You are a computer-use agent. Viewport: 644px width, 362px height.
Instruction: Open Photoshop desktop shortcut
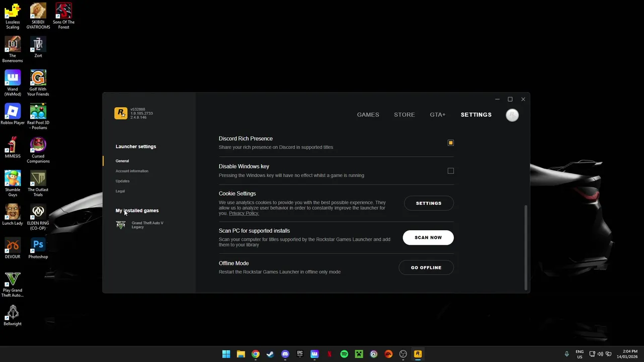pyautogui.click(x=38, y=248)
